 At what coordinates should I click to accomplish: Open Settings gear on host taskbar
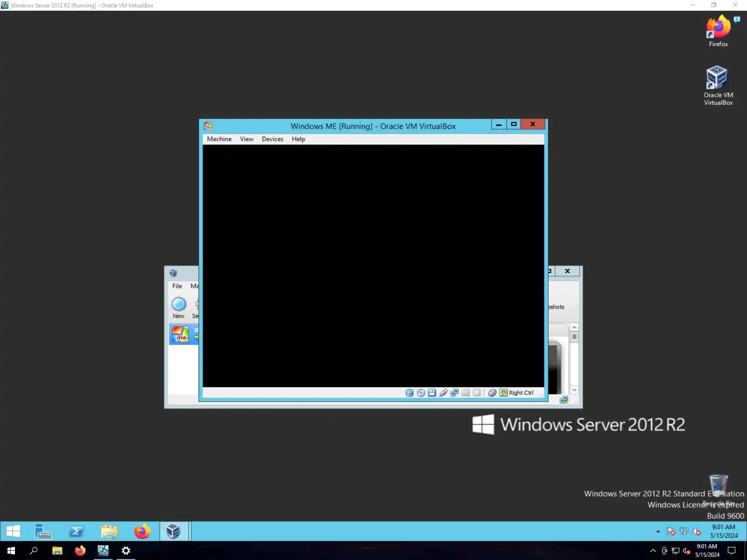126,551
